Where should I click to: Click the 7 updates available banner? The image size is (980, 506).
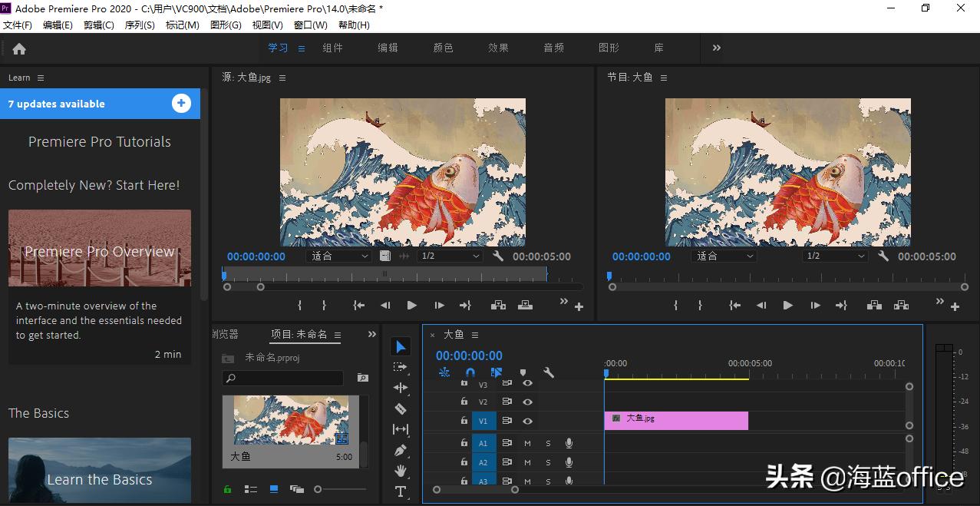point(100,104)
